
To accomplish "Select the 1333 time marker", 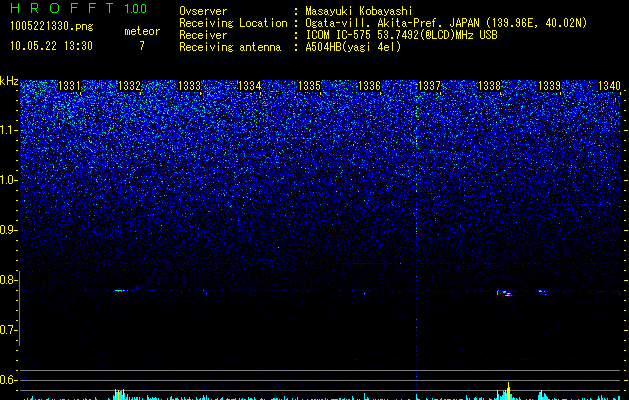I will [189, 86].
